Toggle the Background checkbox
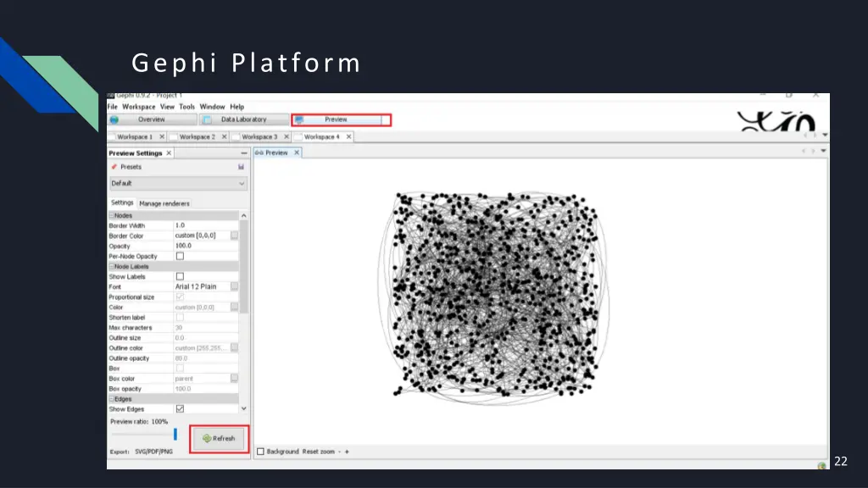The width and height of the screenshot is (868, 488). 261,452
